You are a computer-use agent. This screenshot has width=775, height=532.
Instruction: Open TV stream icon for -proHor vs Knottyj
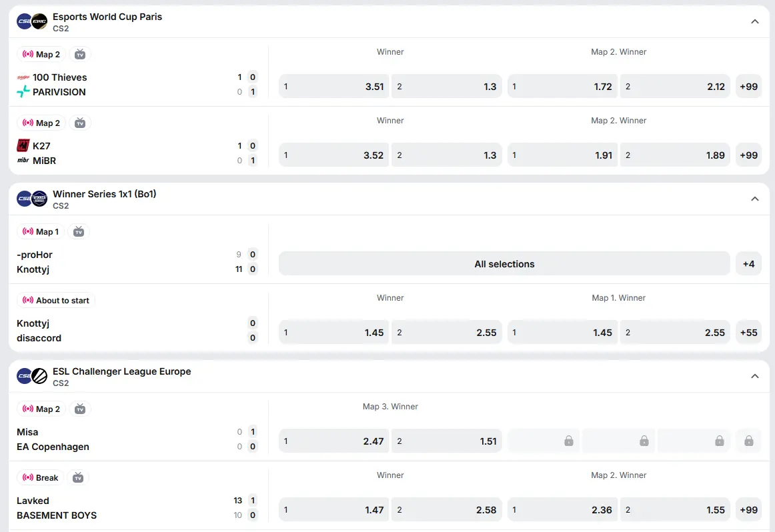(79, 232)
